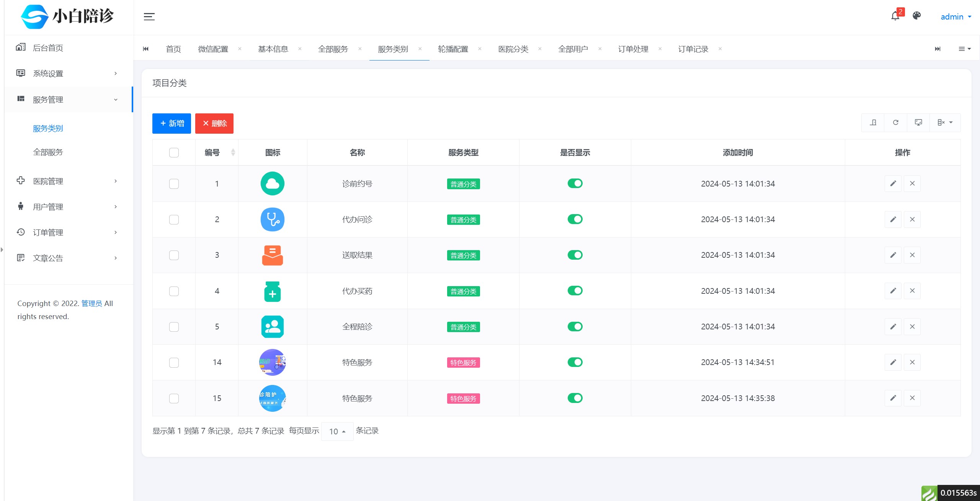Switch to the 订单处理 tab
Screen dimensions: 980x501
(633, 49)
